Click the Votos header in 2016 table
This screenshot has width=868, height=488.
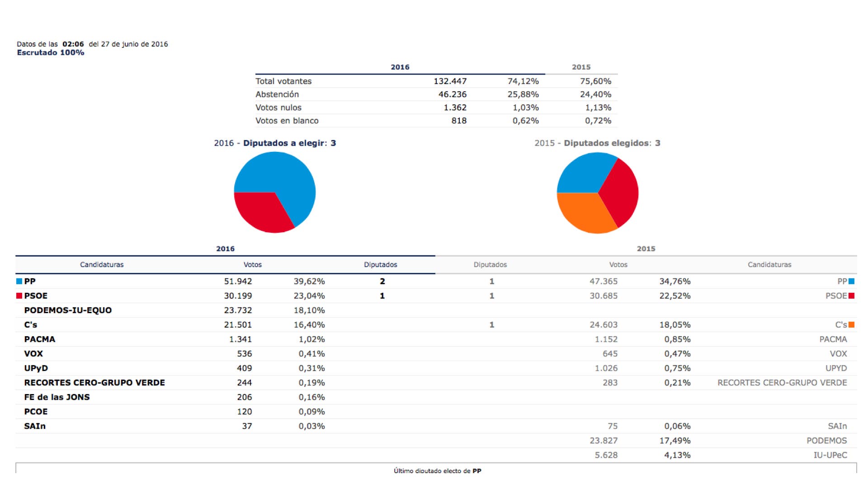(252, 265)
